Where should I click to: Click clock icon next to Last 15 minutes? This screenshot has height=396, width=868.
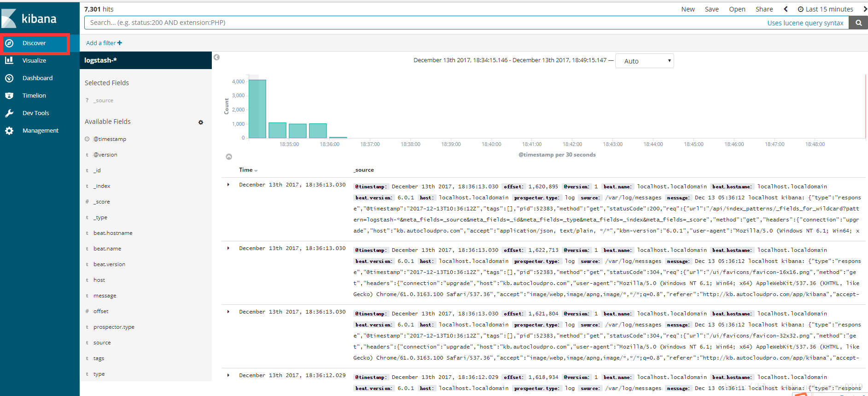[x=801, y=9]
